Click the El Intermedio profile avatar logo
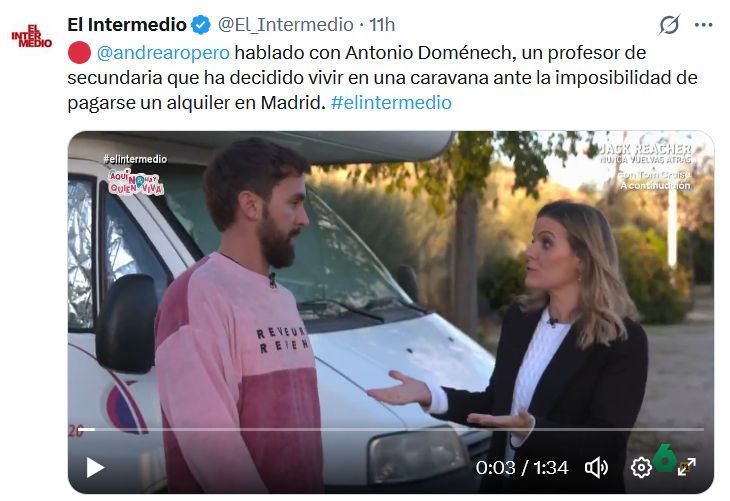730x501 pixels. (x=32, y=36)
